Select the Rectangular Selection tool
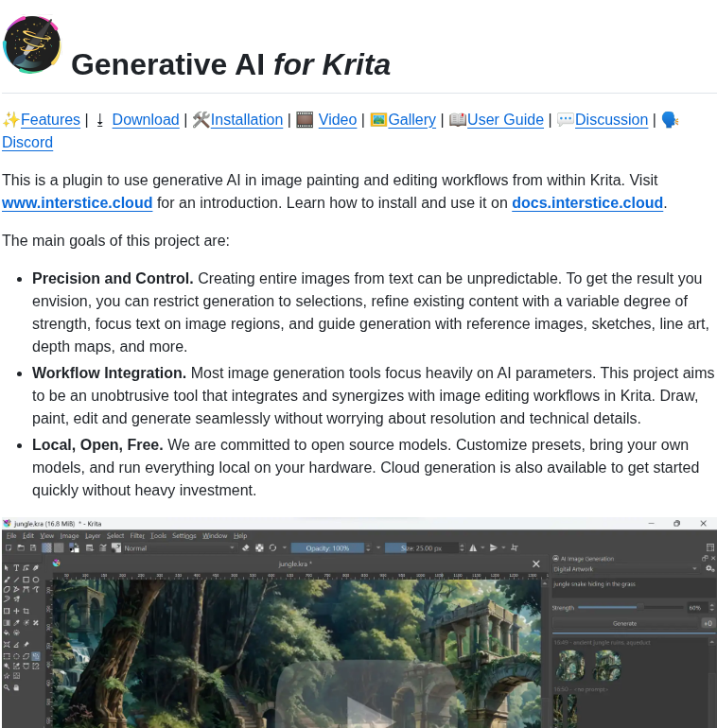This screenshot has height=728, width=717. [7, 656]
